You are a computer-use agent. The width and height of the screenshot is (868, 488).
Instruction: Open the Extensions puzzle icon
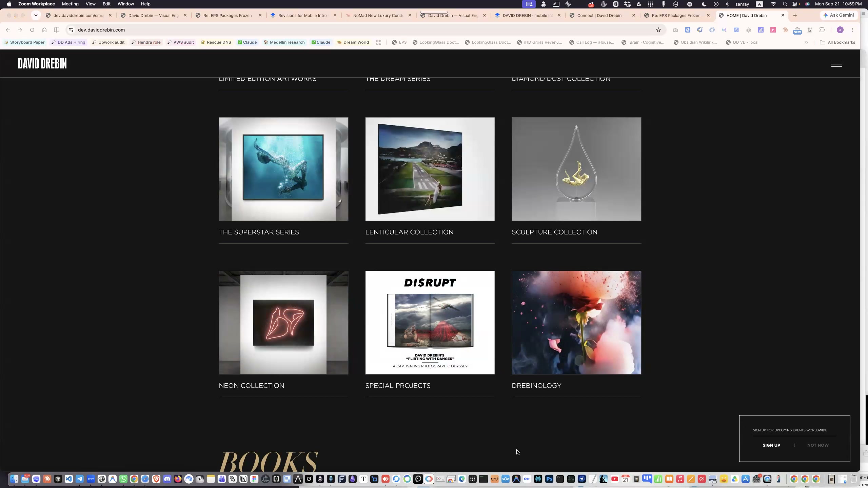[822, 30]
